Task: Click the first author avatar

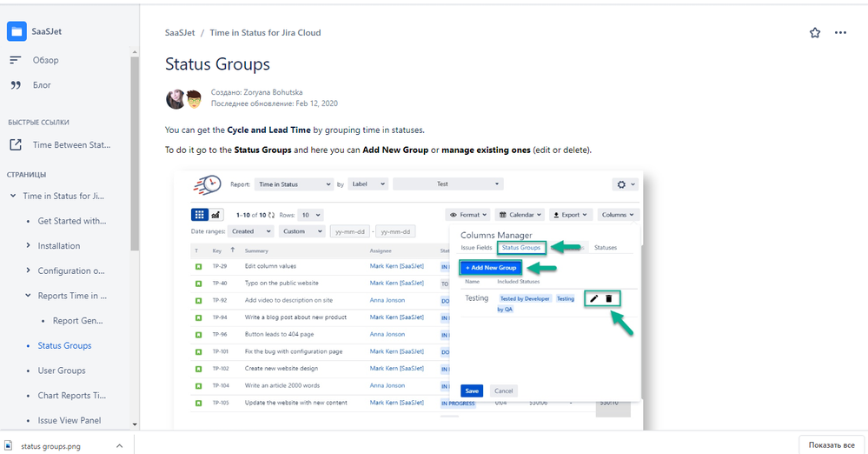Action: pos(175,98)
